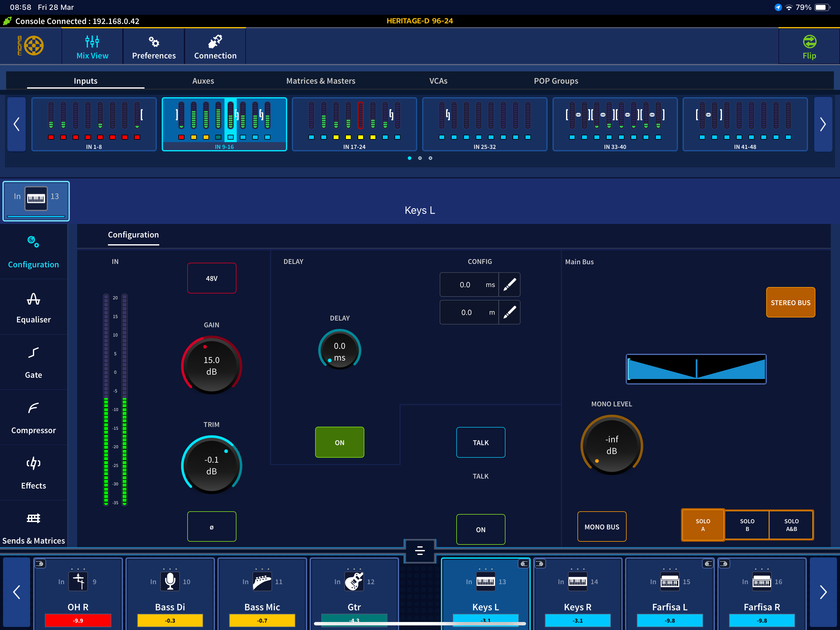Switch to the Inputs tab
The width and height of the screenshot is (840, 630).
click(85, 81)
